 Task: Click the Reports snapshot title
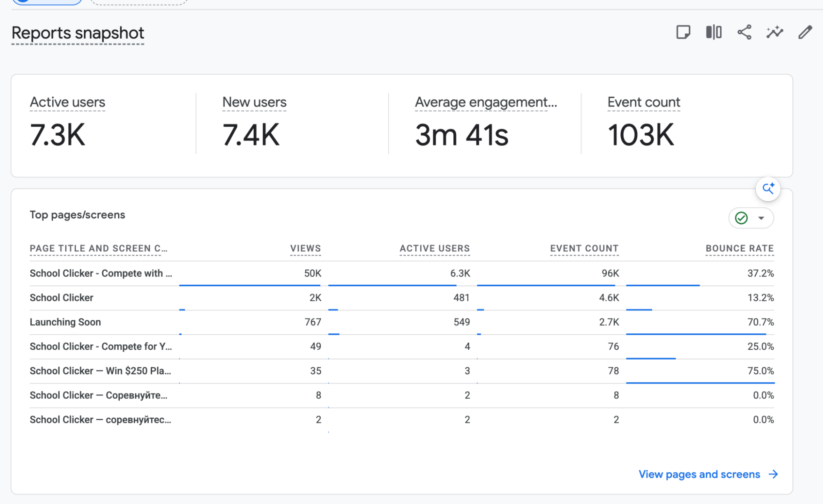click(x=78, y=33)
